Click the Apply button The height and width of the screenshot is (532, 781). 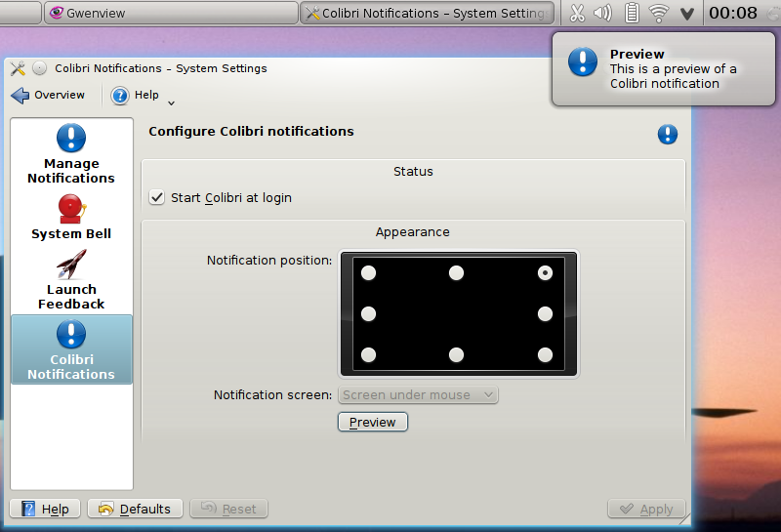[646, 509]
